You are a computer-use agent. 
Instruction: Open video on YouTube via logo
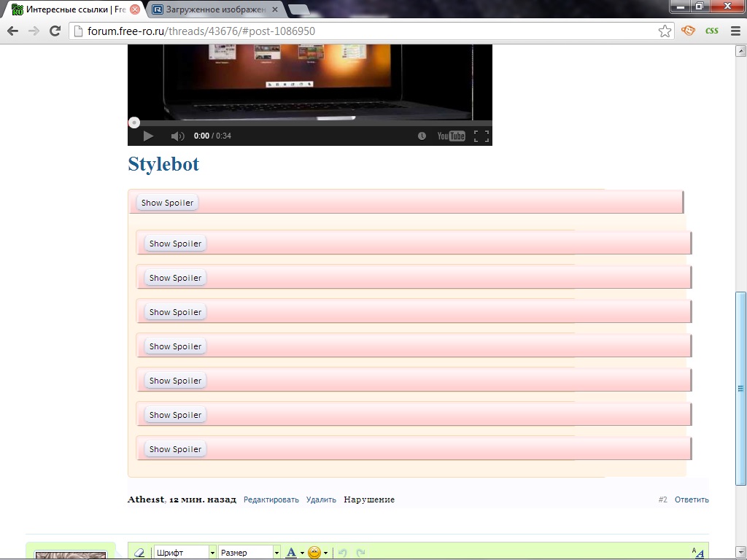[451, 136]
